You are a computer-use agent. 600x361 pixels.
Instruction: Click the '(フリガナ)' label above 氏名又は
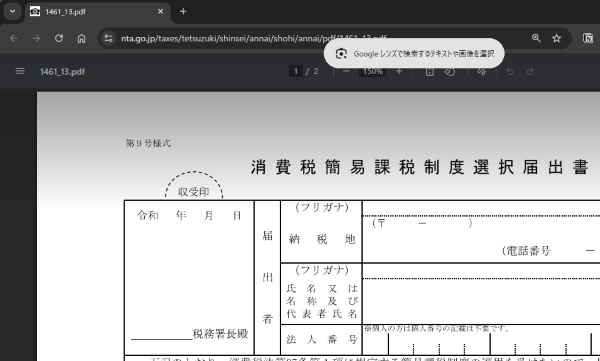pos(322,270)
